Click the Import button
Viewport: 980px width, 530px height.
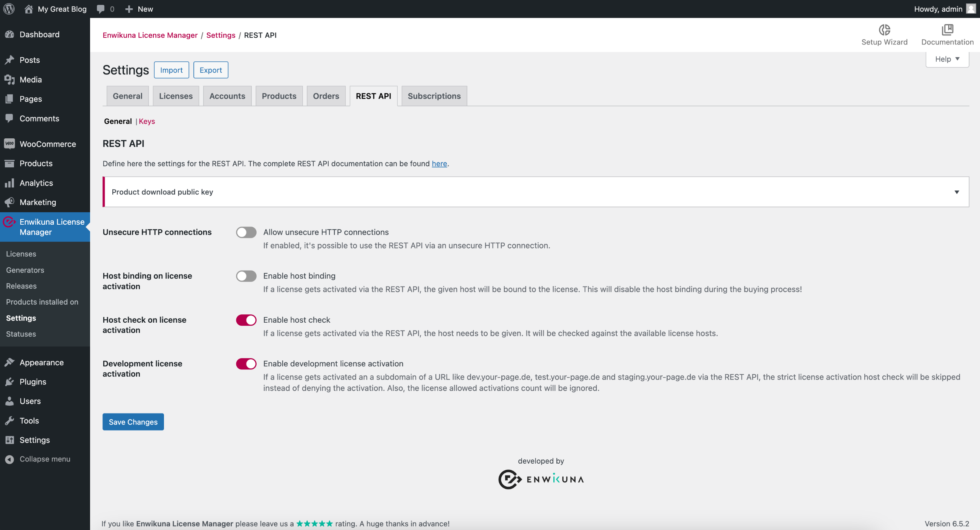point(171,70)
